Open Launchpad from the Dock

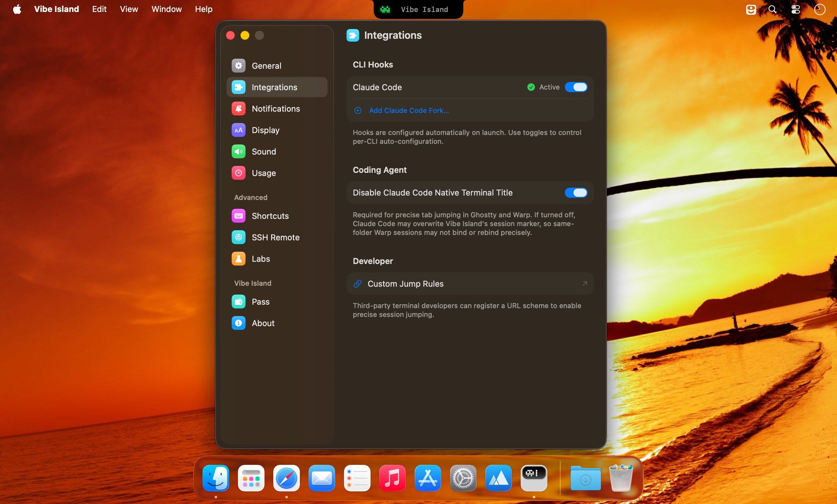coord(251,478)
